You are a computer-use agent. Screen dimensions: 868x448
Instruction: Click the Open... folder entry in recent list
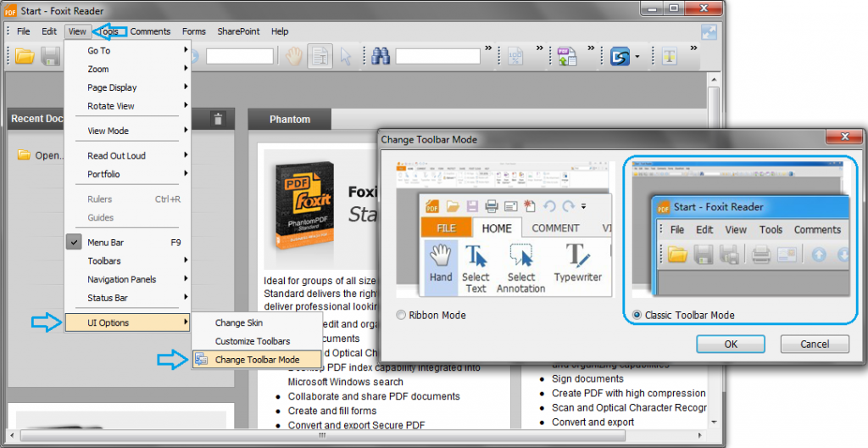42,155
